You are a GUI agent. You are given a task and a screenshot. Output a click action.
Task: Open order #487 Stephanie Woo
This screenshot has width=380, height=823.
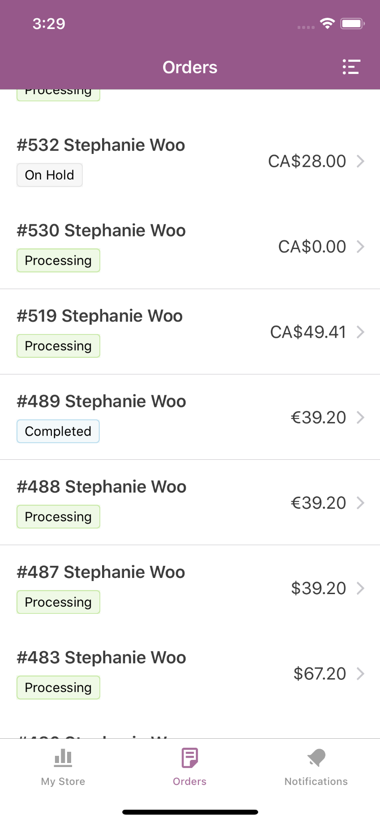pyautogui.click(x=190, y=588)
